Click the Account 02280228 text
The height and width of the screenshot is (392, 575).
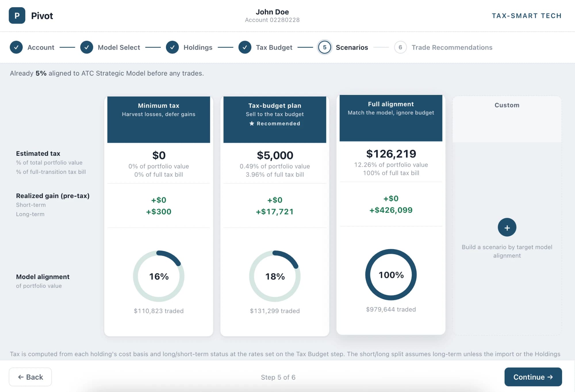click(x=272, y=20)
